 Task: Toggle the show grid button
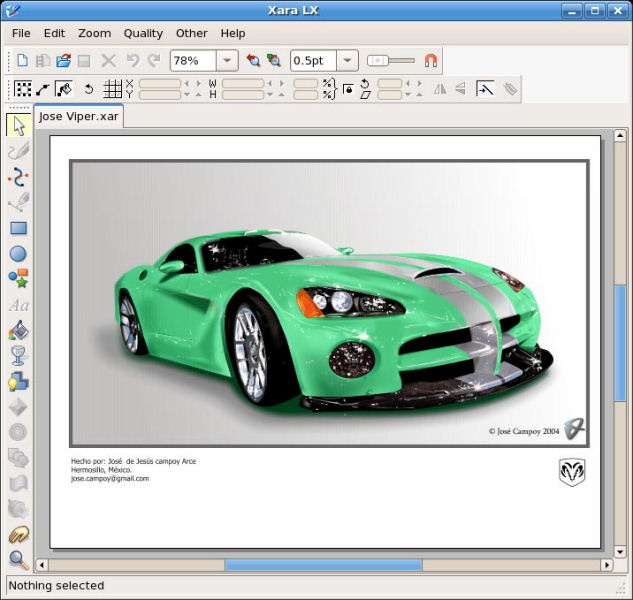113,89
